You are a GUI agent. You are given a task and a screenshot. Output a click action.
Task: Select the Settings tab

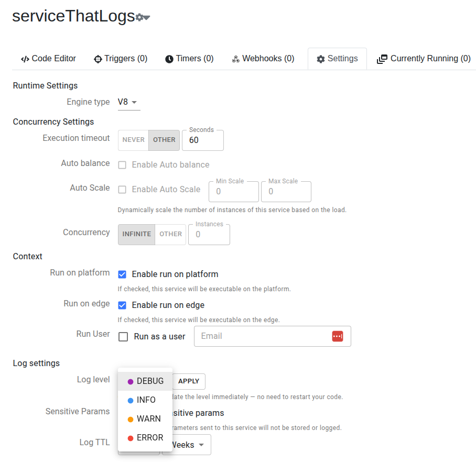(337, 59)
